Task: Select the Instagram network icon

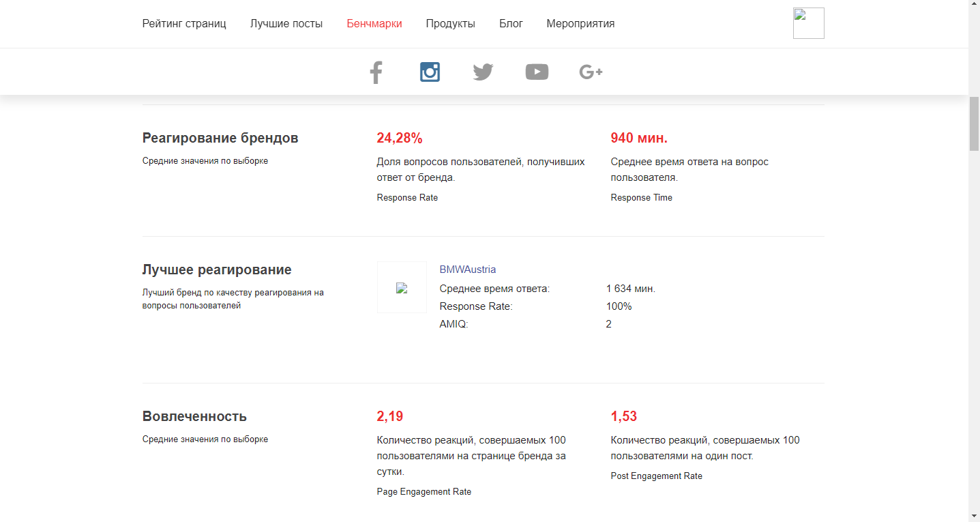Action: tap(430, 72)
